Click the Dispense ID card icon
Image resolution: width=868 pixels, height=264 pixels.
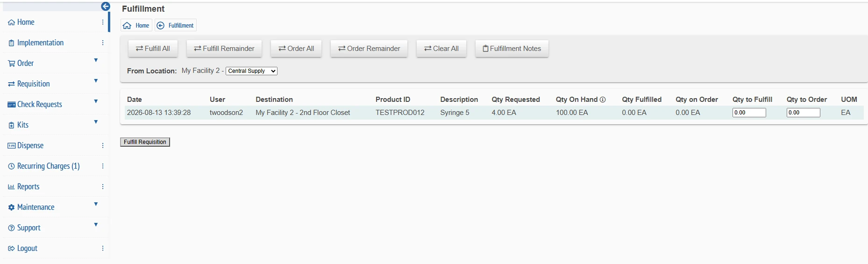[x=12, y=146]
